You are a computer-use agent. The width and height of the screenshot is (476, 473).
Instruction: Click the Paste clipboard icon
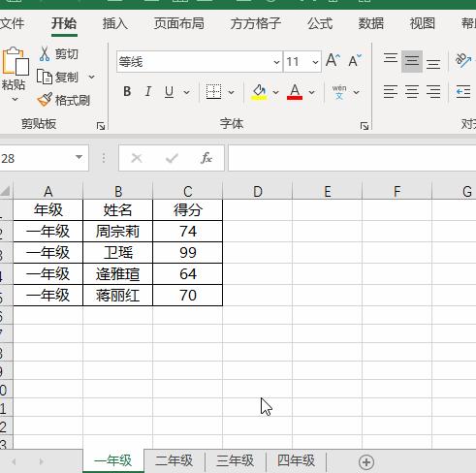tap(15, 61)
